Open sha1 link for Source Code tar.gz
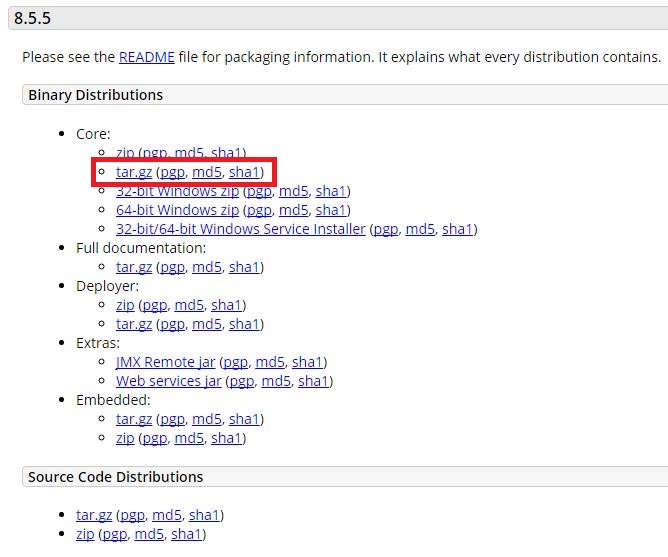668x557 pixels. point(204,515)
